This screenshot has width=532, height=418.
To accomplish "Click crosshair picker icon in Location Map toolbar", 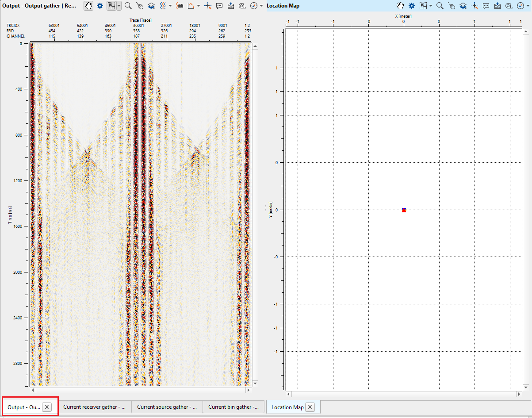I will tap(475, 6).
